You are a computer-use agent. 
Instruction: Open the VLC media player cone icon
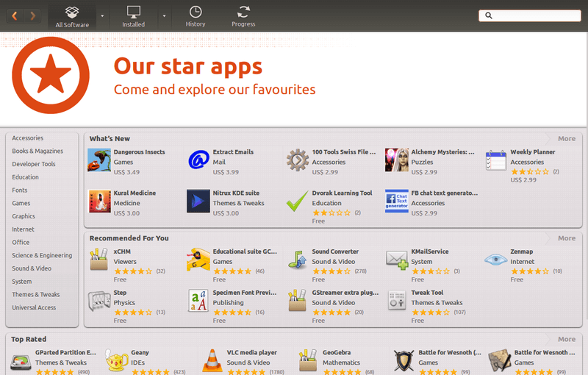(x=212, y=360)
